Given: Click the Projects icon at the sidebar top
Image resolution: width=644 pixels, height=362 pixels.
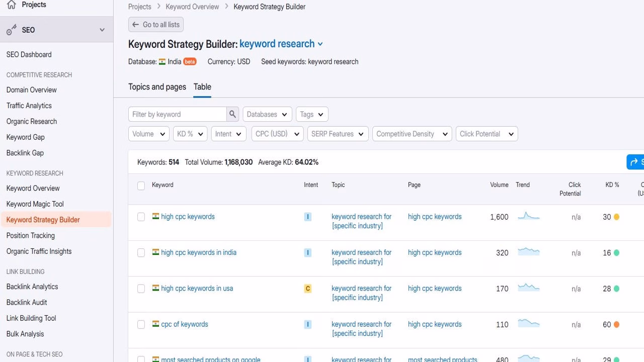Looking at the screenshot, I should (11, 5).
